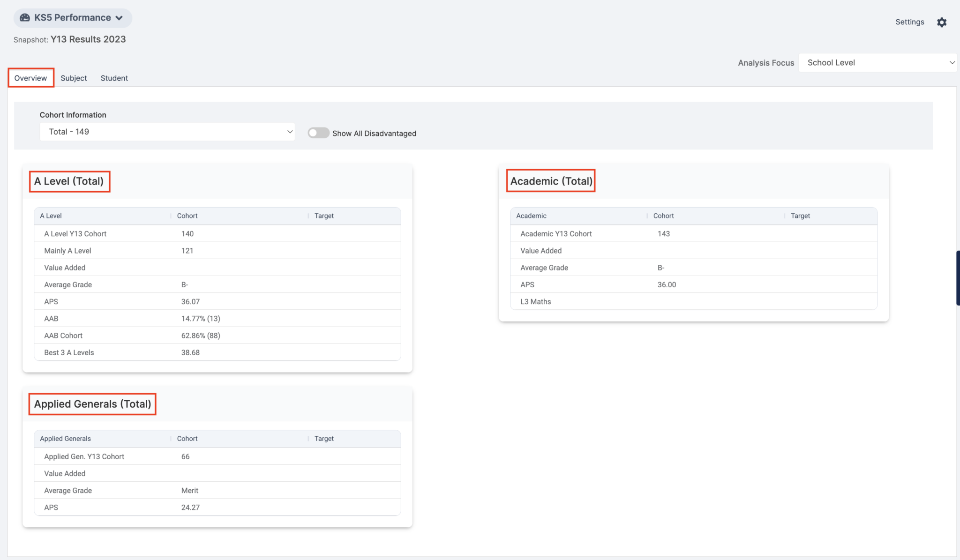Click the Cohort header in A Level table
Screen dimensions: 960x560
(187, 216)
